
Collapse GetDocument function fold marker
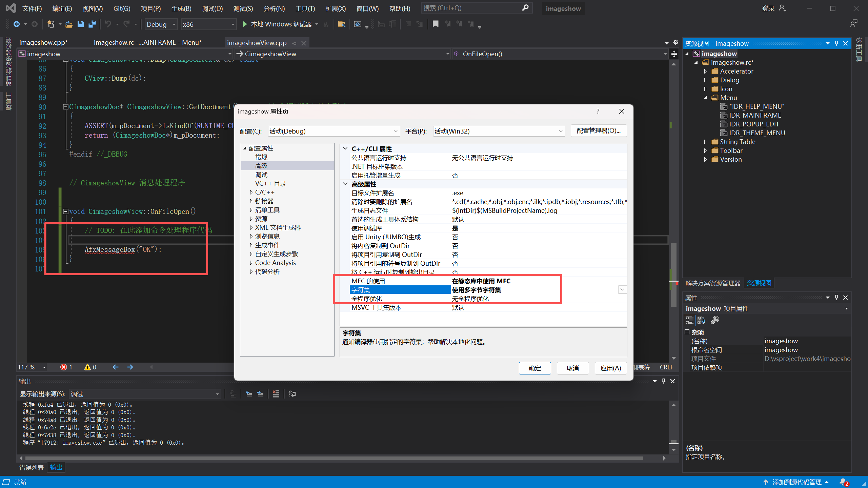pyautogui.click(x=66, y=107)
